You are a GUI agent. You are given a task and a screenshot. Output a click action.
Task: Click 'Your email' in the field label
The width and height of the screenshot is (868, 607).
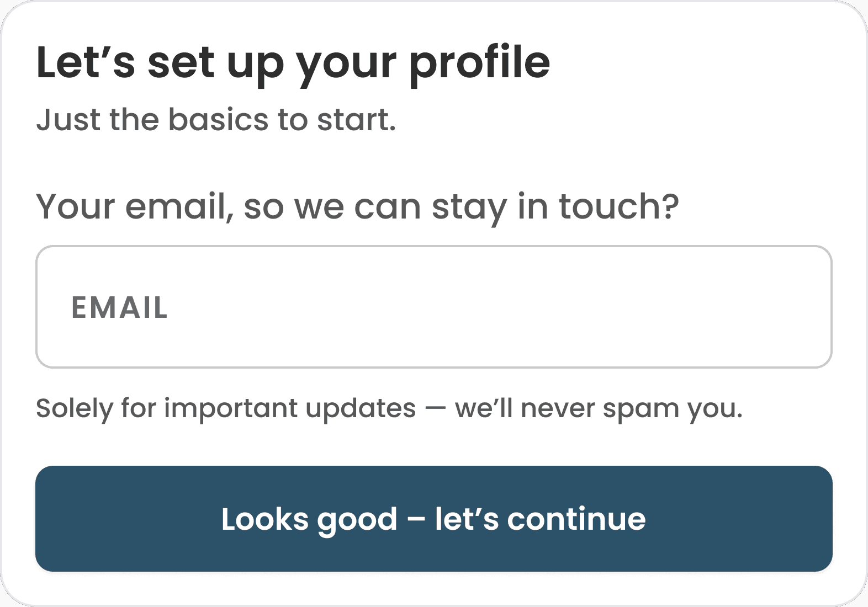point(132,207)
